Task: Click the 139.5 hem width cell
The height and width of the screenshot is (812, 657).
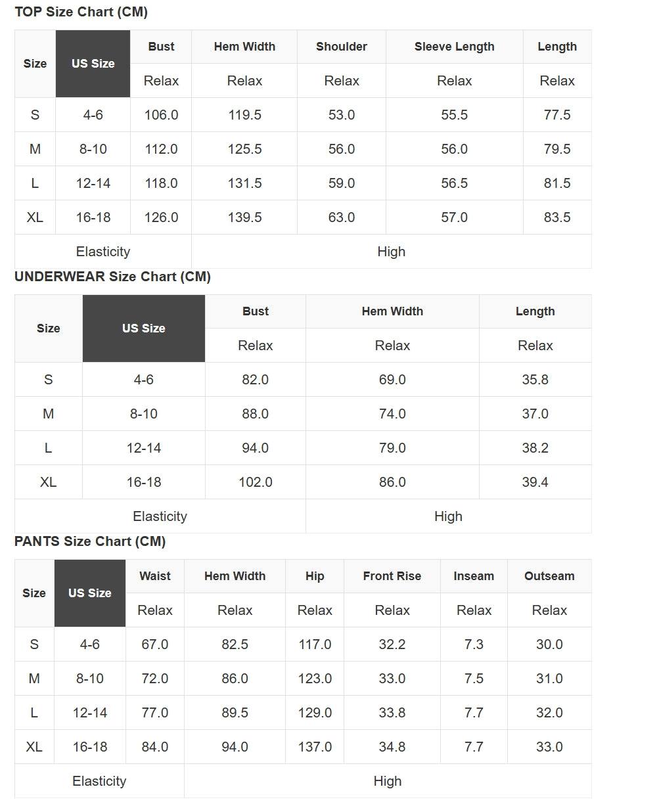Action: [x=244, y=217]
